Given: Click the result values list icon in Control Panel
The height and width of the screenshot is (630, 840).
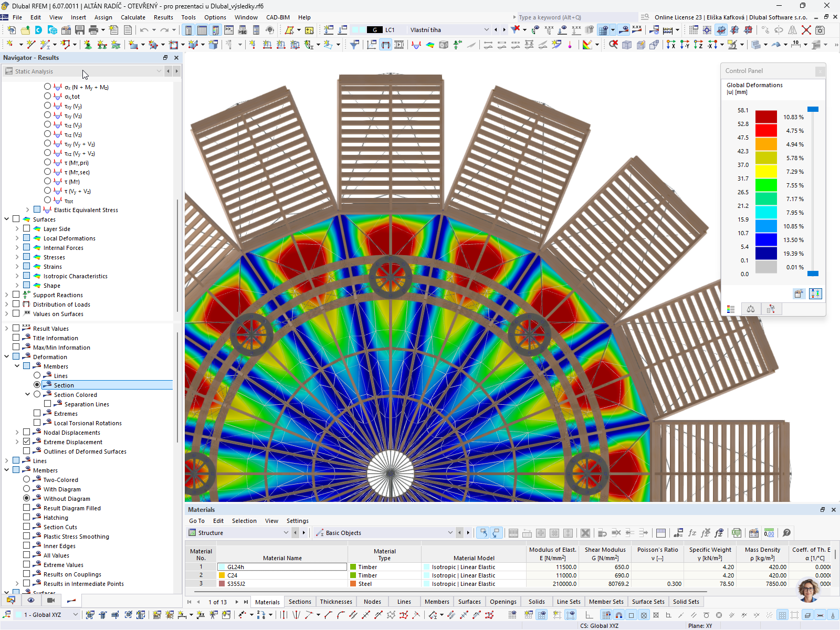Looking at the screenshot, I should (730, 309).
